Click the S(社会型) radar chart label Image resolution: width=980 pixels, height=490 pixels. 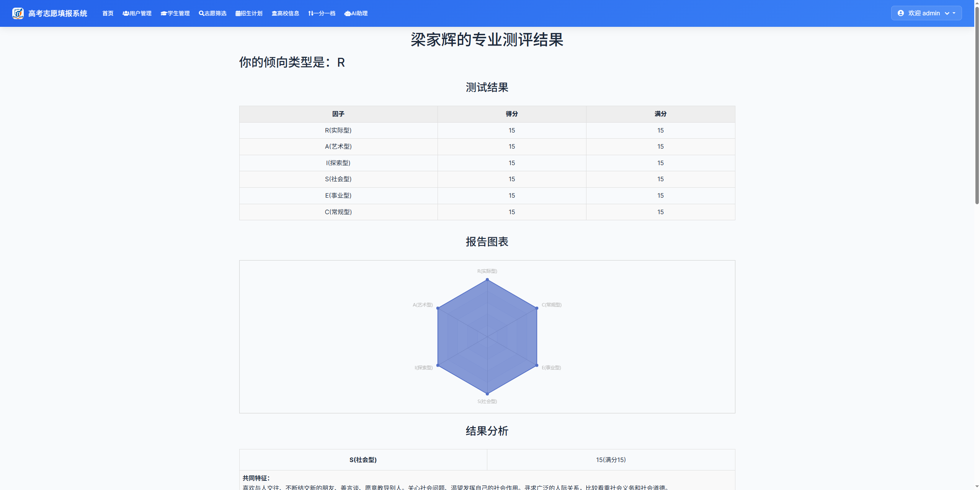[x=487, y=401]
